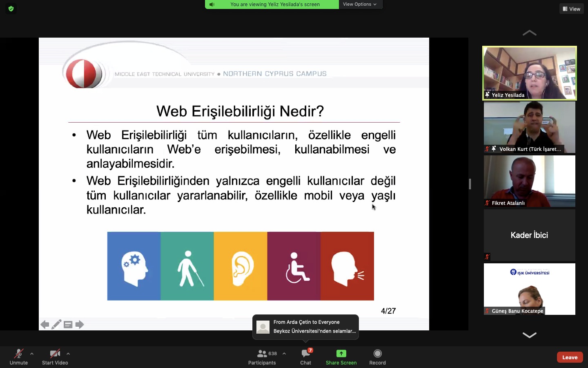
Task: Click 'NORTHERN CYPRUS CAMPUS' header text
Action: pyautogui.click(x=275, y=74)
